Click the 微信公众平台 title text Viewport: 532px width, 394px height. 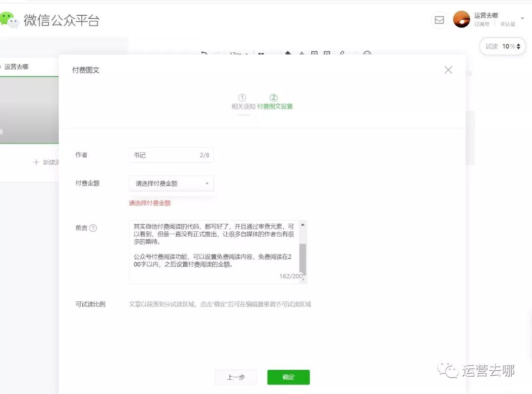(62, 20)
